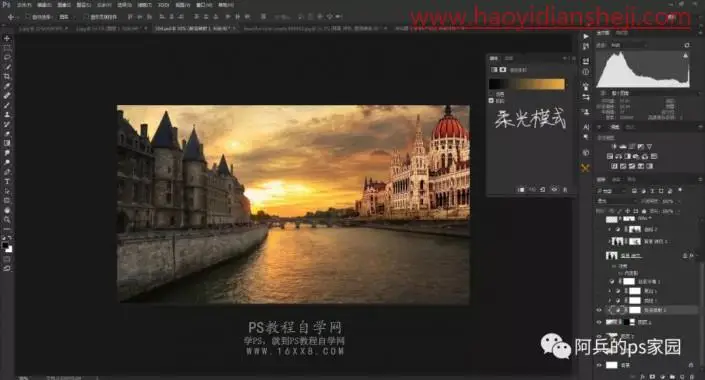Add a Gradient Map adjustment
The image size is (705, 380).
pos(650,166)
